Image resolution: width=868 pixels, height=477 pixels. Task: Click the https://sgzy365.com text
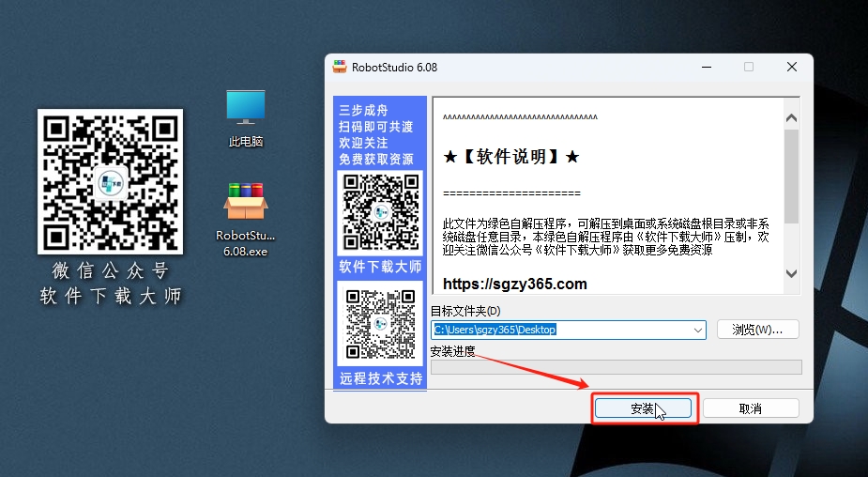[515, 285]
